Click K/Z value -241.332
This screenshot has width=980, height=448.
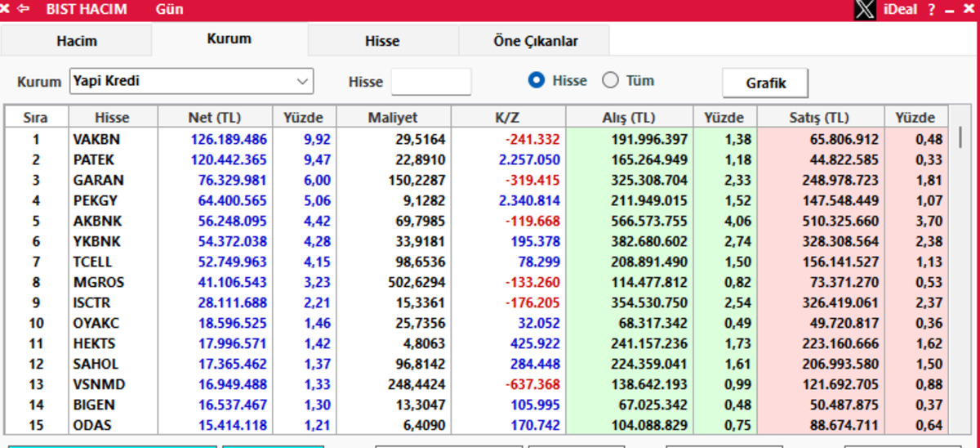tap(532, 139)
